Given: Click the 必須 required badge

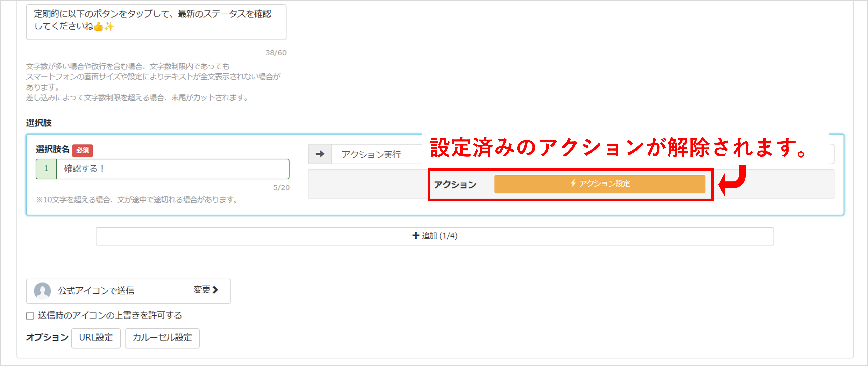Looking at the screenshot, I should (83, 150).
